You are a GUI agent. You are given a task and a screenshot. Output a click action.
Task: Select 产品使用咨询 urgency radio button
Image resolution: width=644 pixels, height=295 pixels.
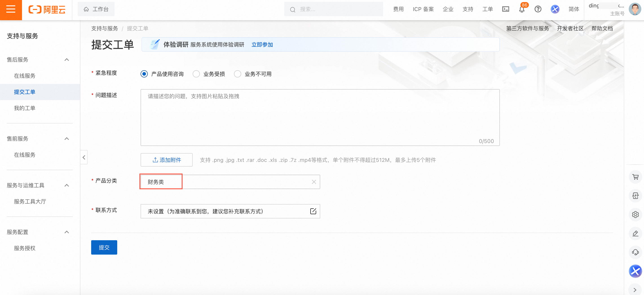coord(144,74)
